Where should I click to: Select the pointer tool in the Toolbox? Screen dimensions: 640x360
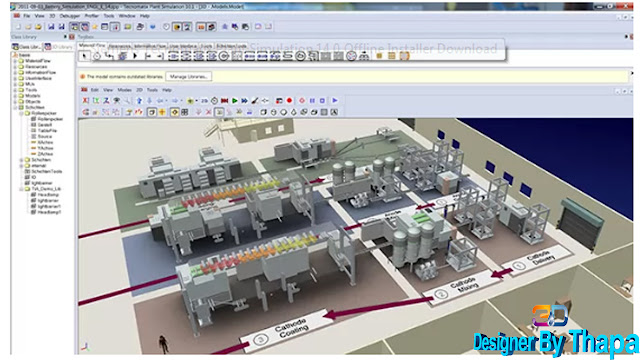tap(85, 56)
